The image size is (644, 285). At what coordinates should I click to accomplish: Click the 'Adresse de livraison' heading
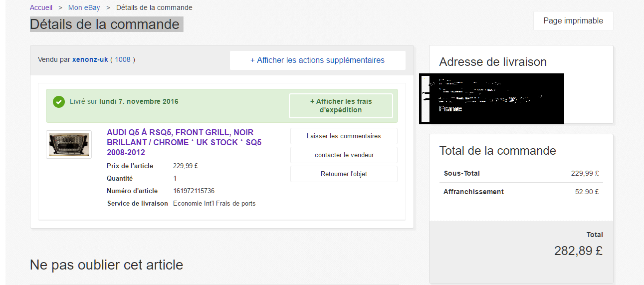493,62
